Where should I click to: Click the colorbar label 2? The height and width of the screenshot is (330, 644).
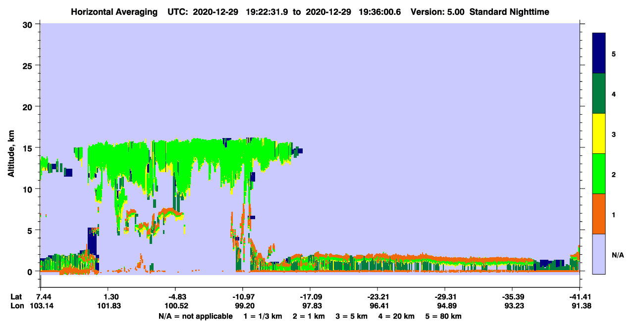[614, 174]
